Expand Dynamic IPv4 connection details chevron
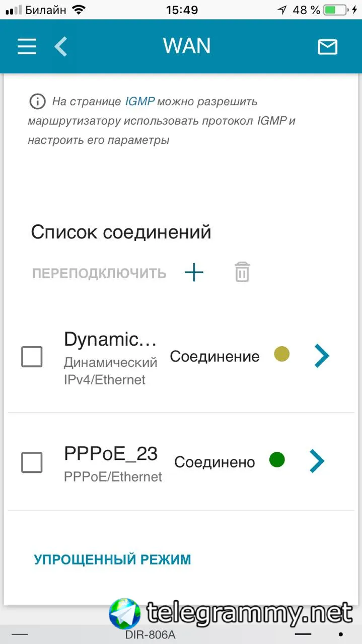This screenshot has height=644, width=362. (321, 356)
